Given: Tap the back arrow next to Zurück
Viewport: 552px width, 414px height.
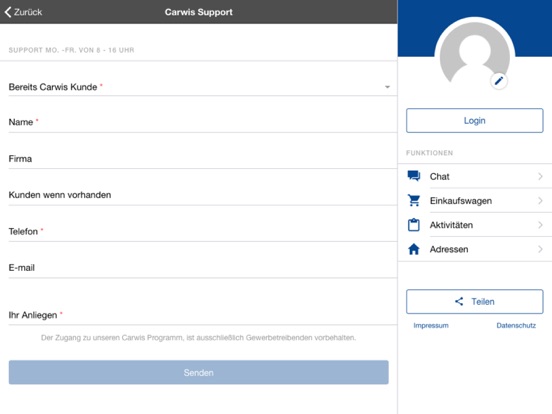Looking at the screenshot, I should (8, 12).
